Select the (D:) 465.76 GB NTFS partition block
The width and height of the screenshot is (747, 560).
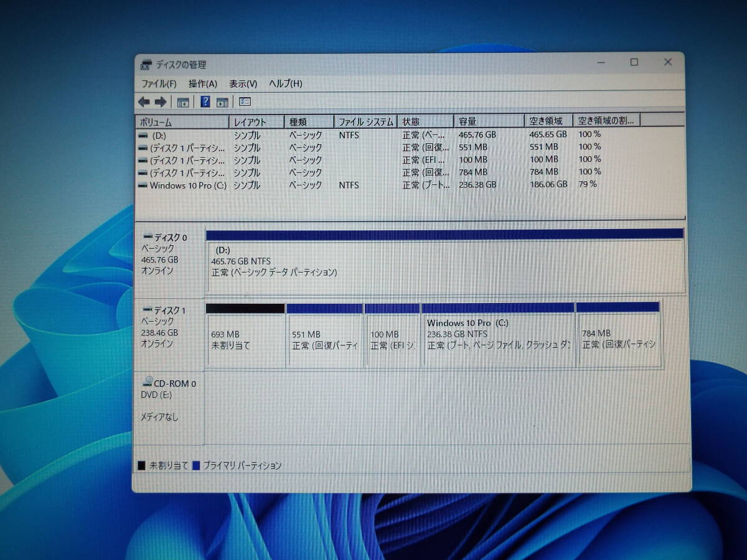[445, 261]
